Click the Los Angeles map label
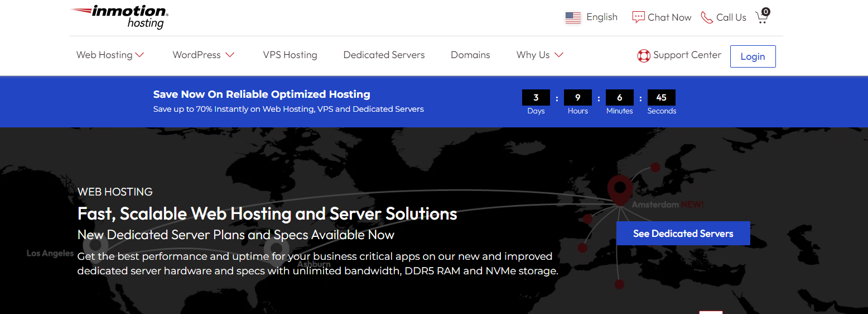 point(50,253)
